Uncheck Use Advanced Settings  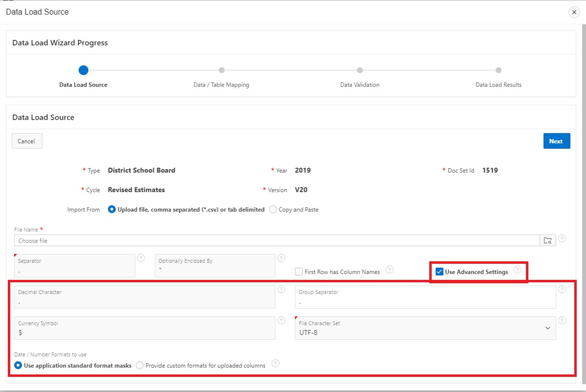(x=439, y=272)
